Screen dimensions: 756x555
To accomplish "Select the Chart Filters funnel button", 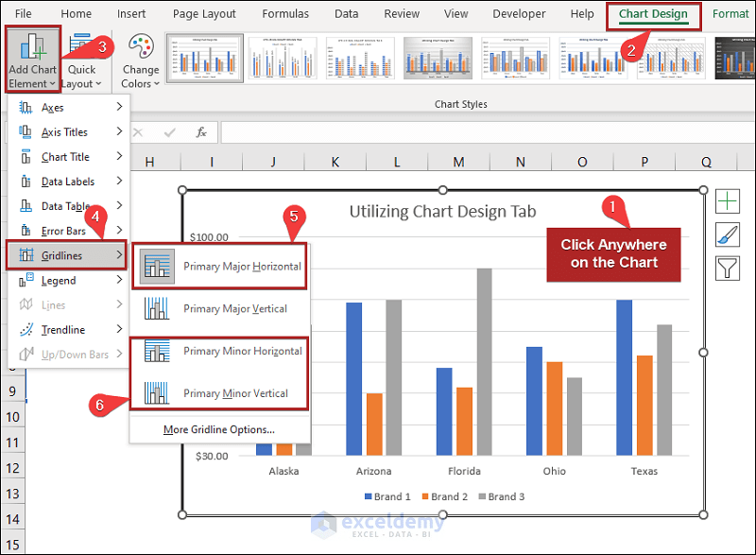I will tap(730, 269).
